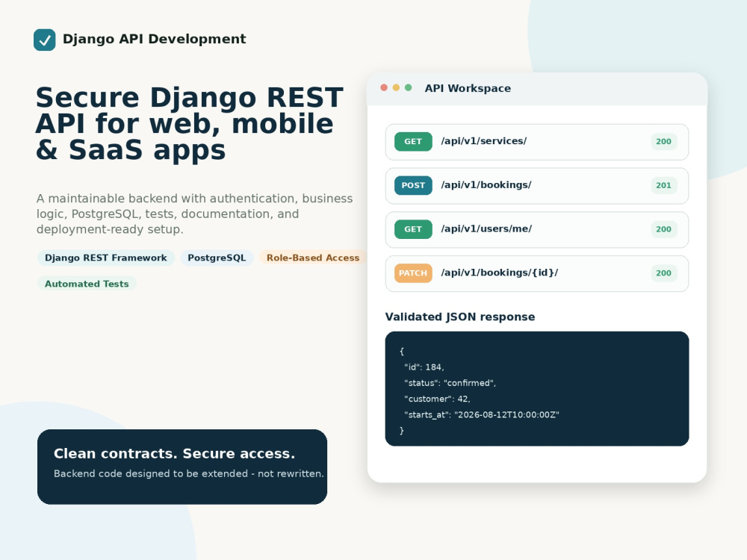Select the GET badge for /api/v1/services/
Screen dimensions: 747x560
pos(413,141)
